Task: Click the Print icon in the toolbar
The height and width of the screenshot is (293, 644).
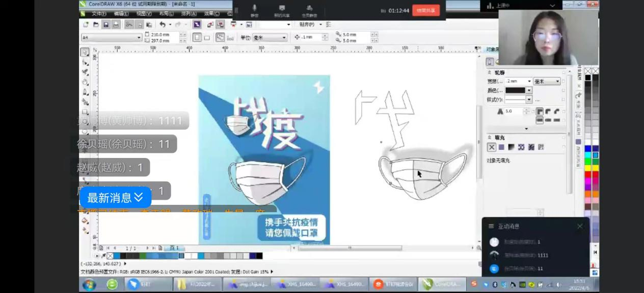Action: coord(116,24)
